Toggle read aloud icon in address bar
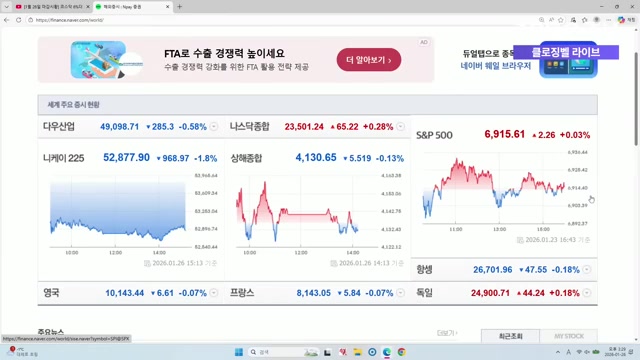Image resolution: width=640 pixels, height=360 pixels. click(x=551, y=20)
